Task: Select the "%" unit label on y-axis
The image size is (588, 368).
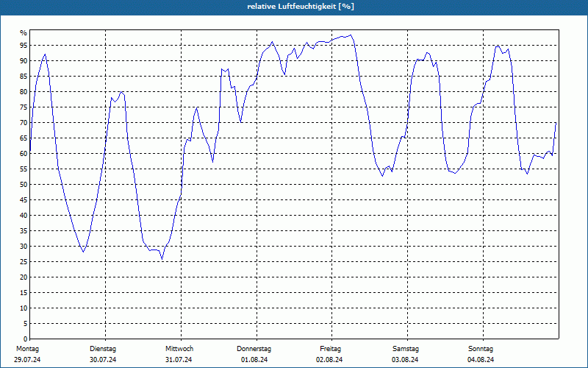Action: click(x=24, y=33)
